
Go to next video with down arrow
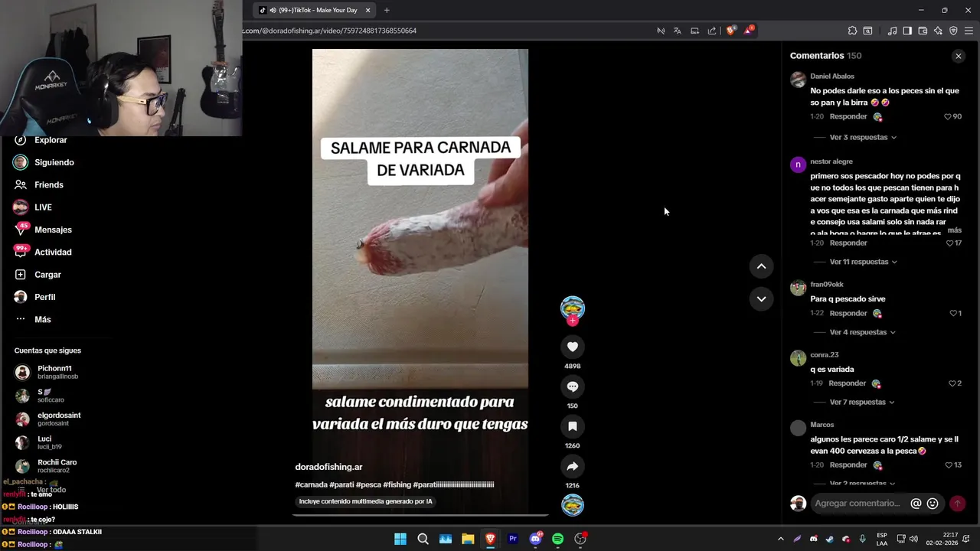pos(761,299)
